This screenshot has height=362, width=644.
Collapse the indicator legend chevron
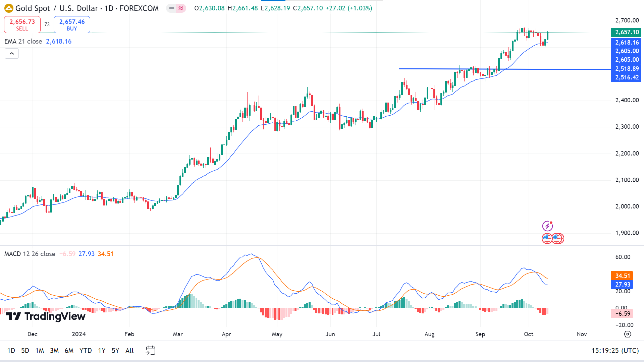tap(12, 54)
